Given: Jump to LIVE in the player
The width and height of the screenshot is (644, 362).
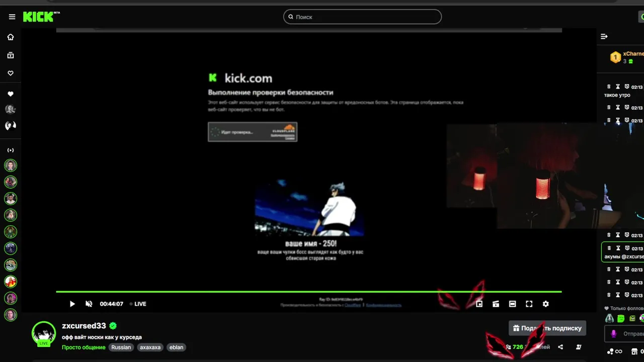Looking at the screenshot, I should pyautogui.click(x=138, y=304).
